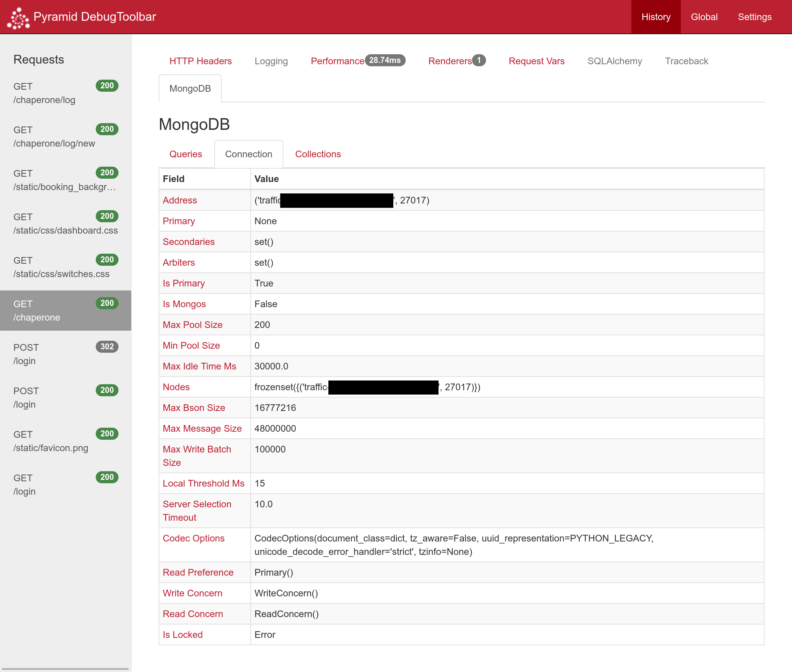Screen dimensions: 792x672
Task: Open the History nav tab
Action: 656,17
